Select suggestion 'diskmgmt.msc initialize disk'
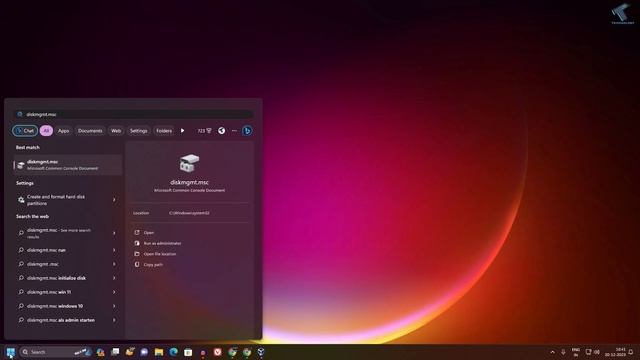 [x=62, y=278]
